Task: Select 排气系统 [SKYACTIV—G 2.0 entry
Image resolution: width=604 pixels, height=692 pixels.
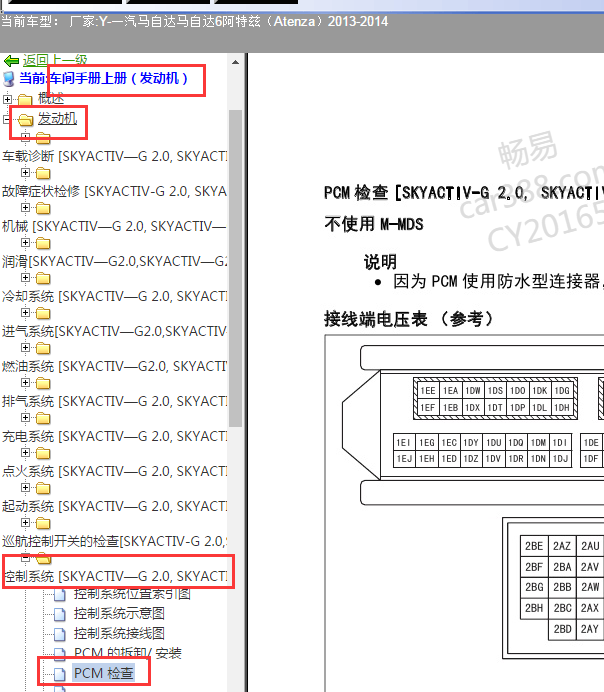Action: tap(115, 401)
